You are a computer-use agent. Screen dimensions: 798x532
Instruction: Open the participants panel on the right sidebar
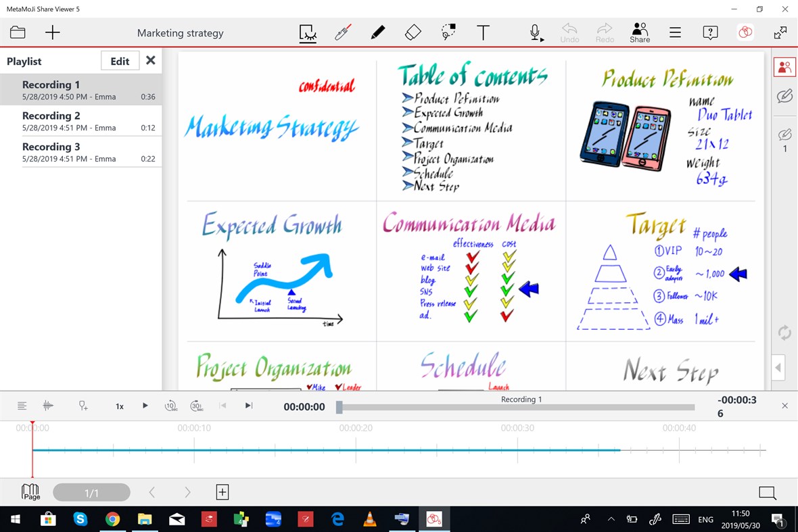pos(784,66)
